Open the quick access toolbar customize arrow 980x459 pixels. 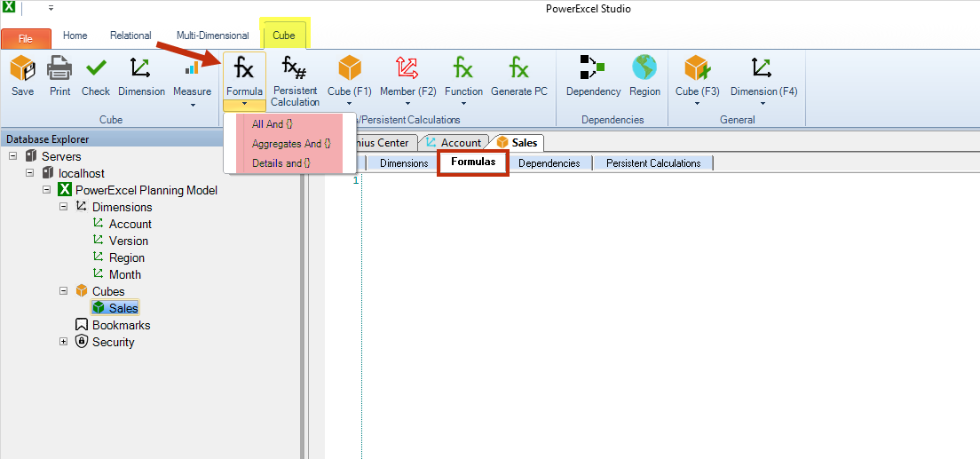[x=51, y=8]
